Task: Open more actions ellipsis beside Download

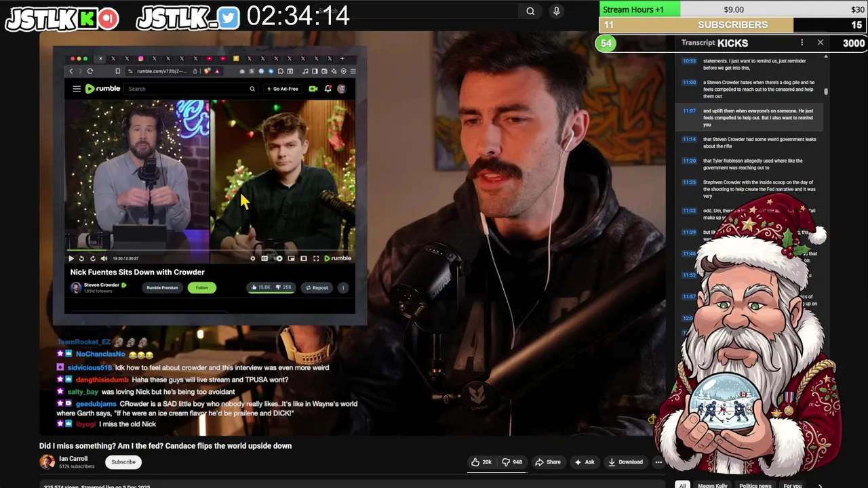Action: coord(658,462)
